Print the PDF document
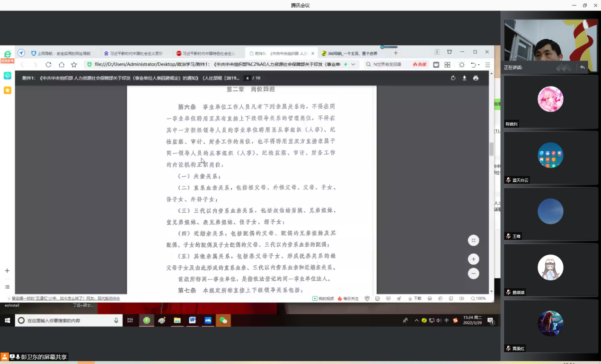 pos(476,78)
